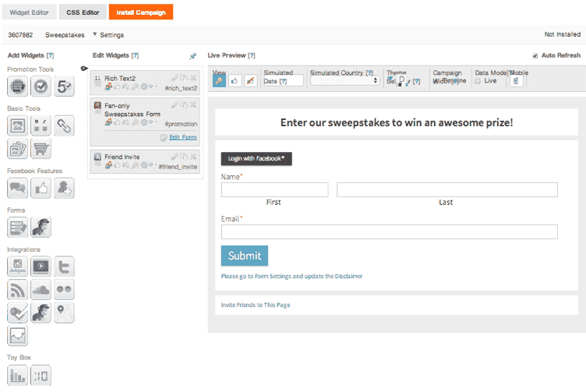The width and height of the screenshot is (586, 392).
Task: Switch to the Widget Editor tab
Action: click(x=29, y=12)
